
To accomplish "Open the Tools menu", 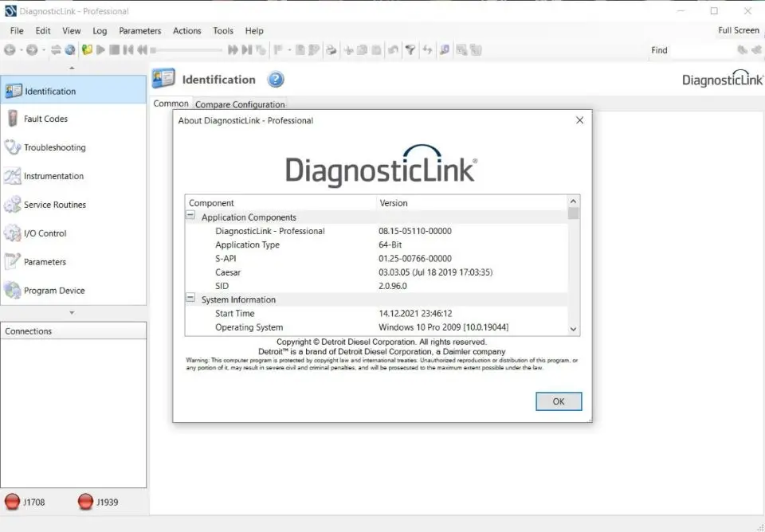I will pos(223,31).
